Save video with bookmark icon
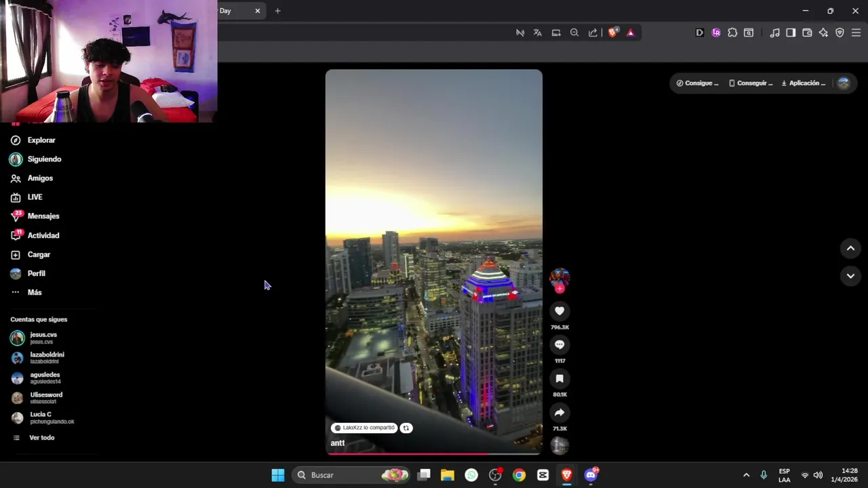Viewport: 868px width, 488px height. [559, 379]
